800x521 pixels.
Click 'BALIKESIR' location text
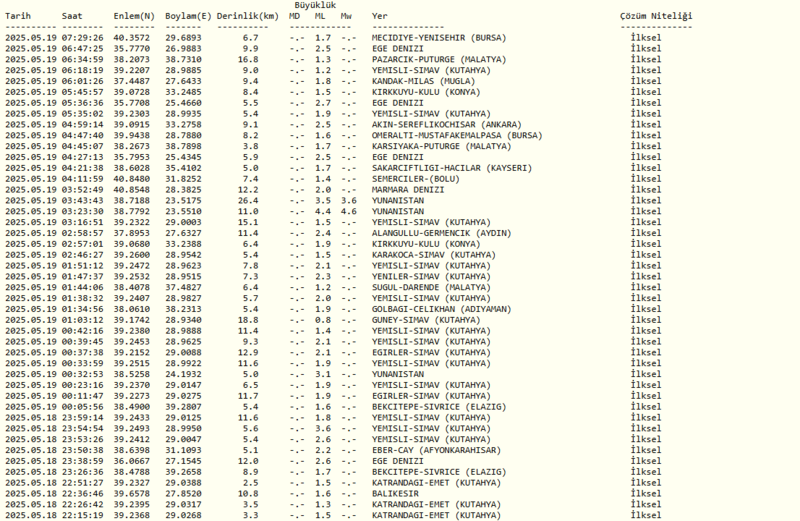pos(395,493)
